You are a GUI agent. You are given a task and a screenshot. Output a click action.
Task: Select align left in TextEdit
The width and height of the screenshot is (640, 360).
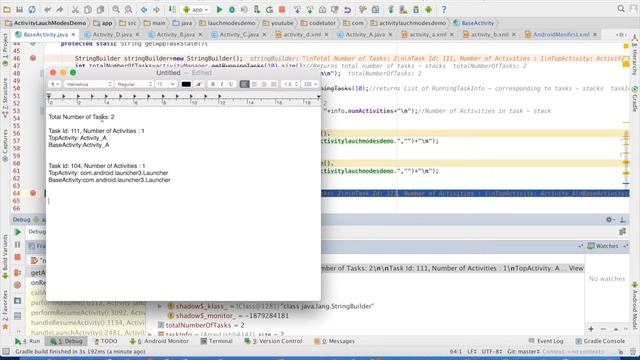pyautogui.click(x=244, y=84)
